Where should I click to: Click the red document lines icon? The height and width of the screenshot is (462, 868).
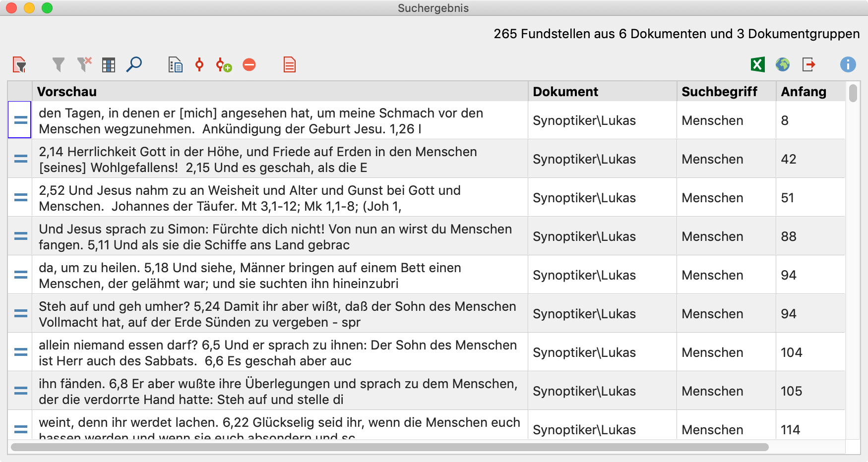point(290,65)
